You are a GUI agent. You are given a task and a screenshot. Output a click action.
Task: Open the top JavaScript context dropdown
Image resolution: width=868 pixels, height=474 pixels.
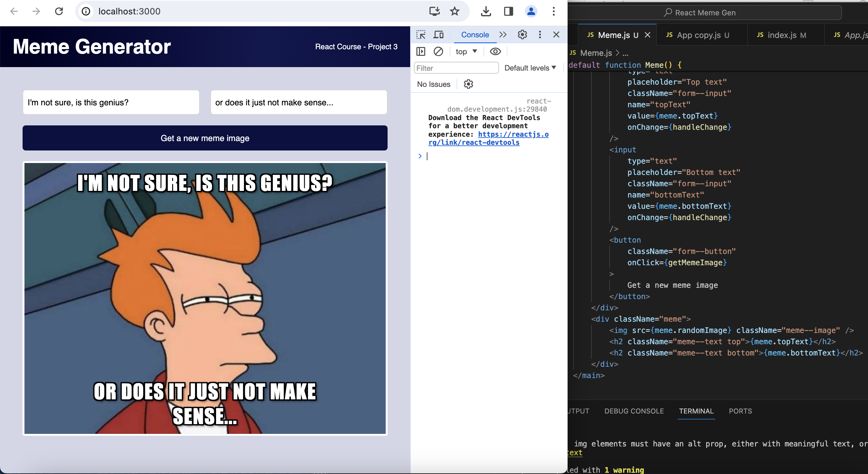coord(466,51)
